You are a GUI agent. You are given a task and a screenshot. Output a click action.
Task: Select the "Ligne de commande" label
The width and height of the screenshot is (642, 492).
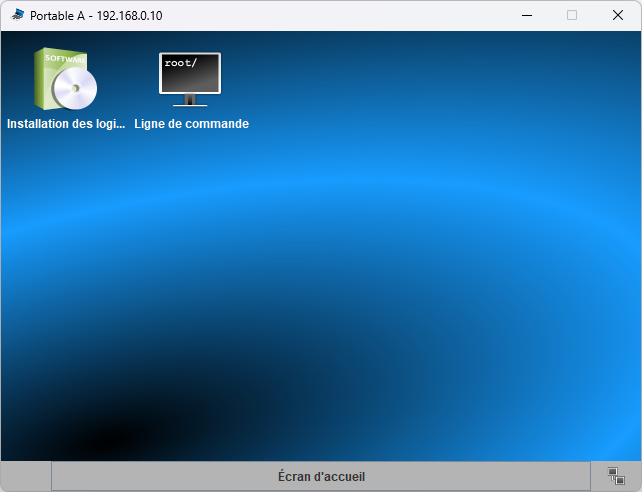(191, 124)
